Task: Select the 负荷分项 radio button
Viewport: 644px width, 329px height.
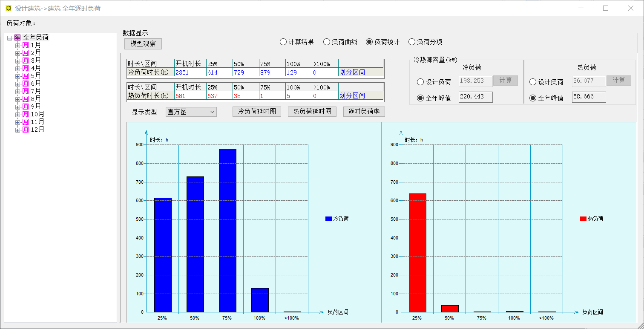Action: tap(412, 42)
